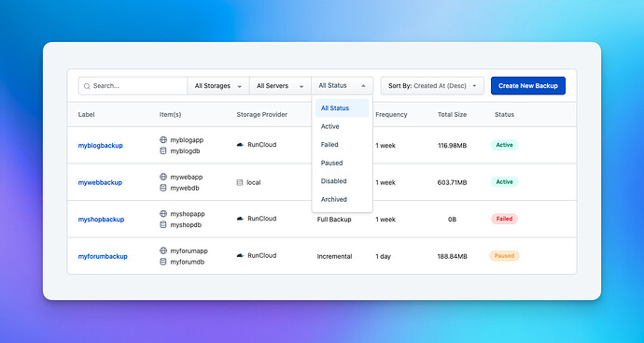Viewport: 644px width, 343px height.
Task: Click the globe icon beside myforumapp
Action: 163,250
